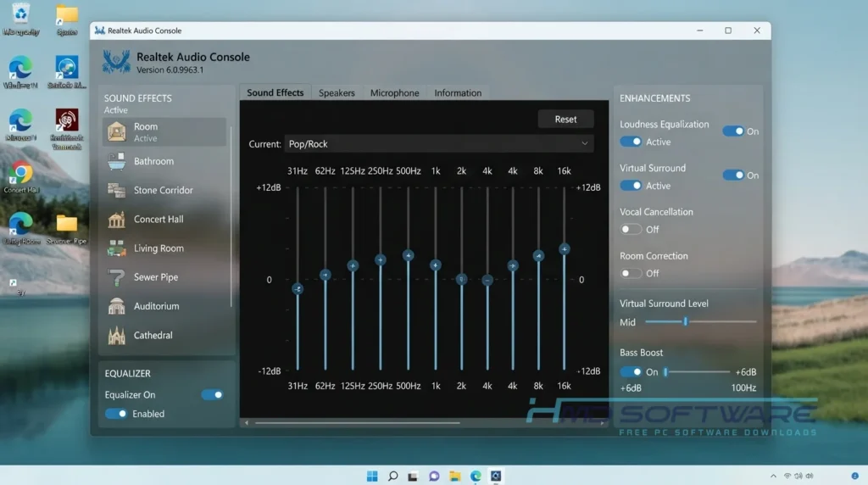Image resolution: width=868 pixels, height=485 pixels.
Task: Reset the equalizer settings
Action: click(x=565, y=119)
